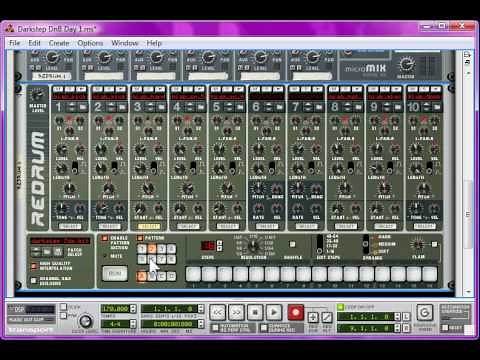Toggle the Shuffle button
The height and width of the screenshot is (360, 480).
click(x=292, y=244)
